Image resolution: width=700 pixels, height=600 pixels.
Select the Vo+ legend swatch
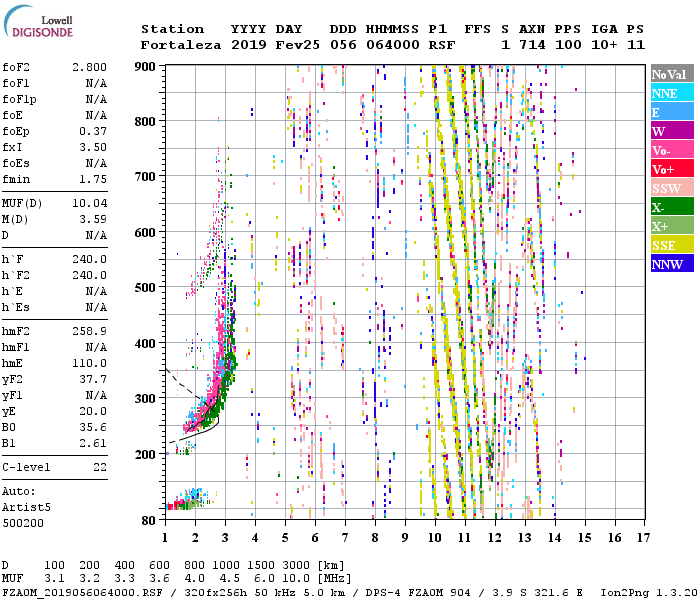[x=672, y=169]
